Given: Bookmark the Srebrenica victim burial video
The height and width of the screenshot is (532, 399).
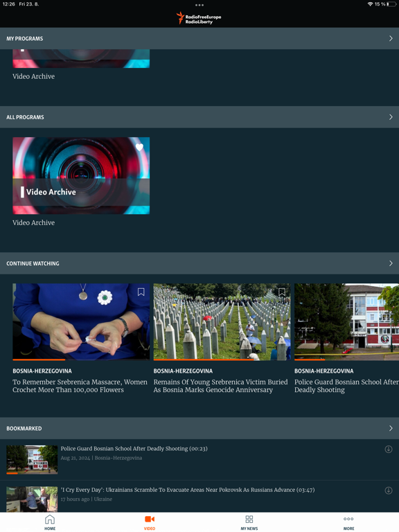Looking at the screenshot, I should coord(282,292).
